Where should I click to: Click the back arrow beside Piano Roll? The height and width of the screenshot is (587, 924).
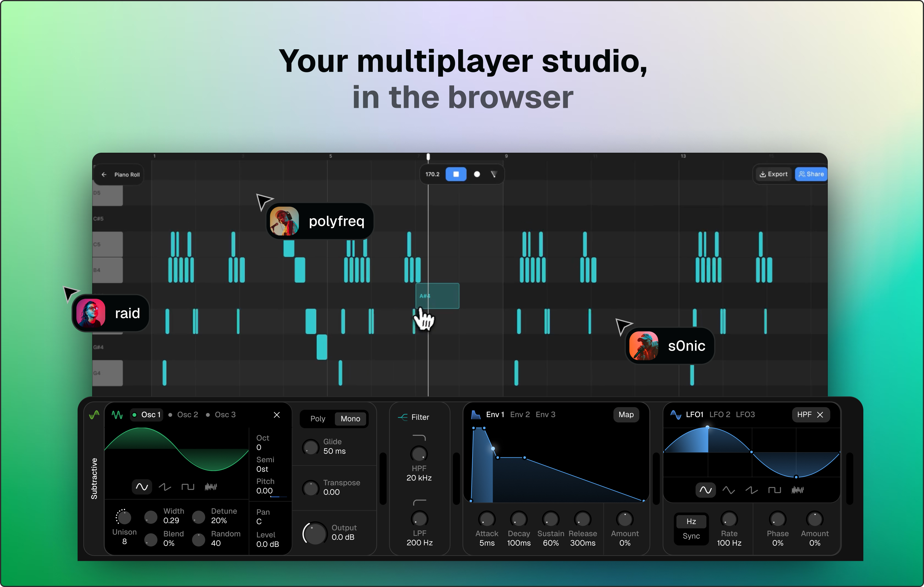104,175
